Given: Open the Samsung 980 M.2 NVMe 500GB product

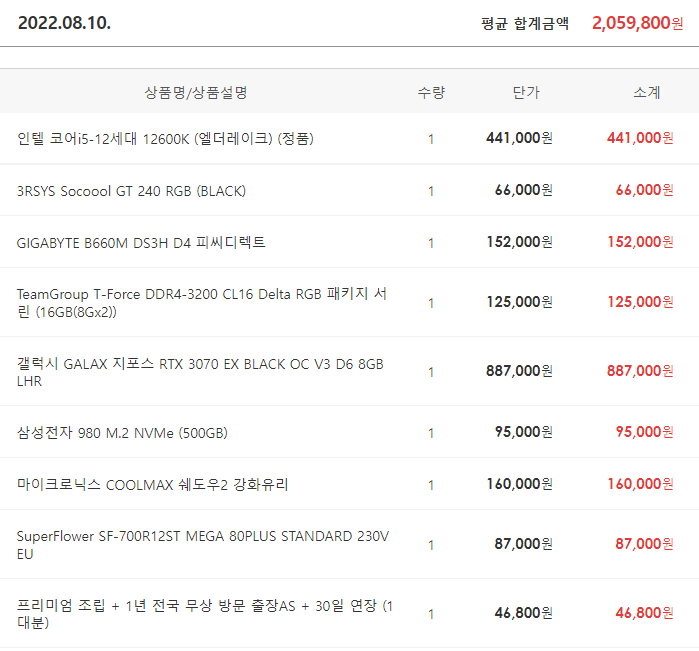Looking at the screenshot, I should [122, 433].
